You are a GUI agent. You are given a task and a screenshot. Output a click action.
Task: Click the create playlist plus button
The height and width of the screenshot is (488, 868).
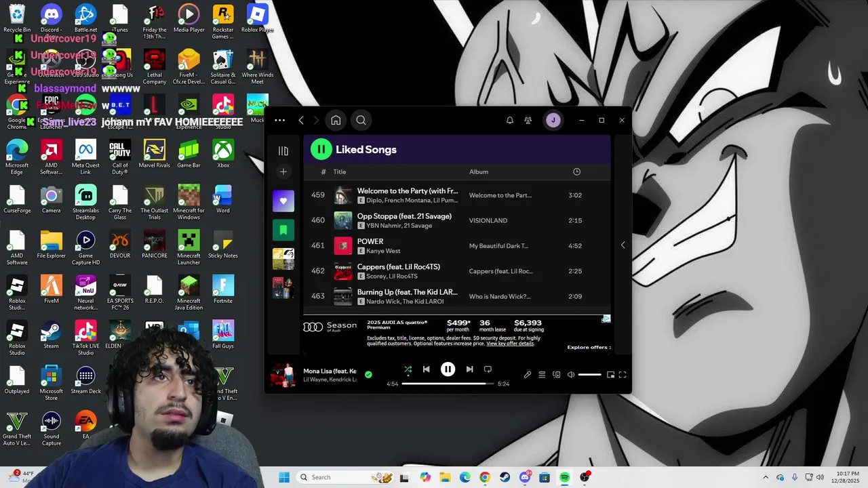click(x=283, y=172)
